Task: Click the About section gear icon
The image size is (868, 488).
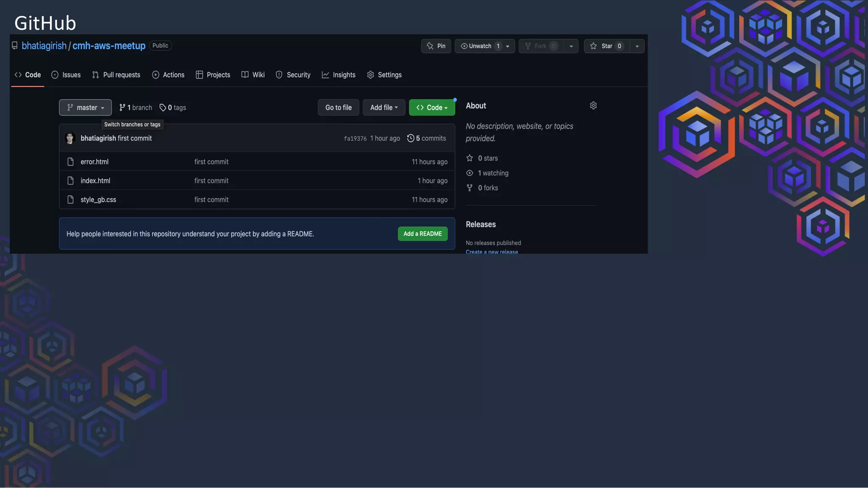Action: tap(593, 105)
